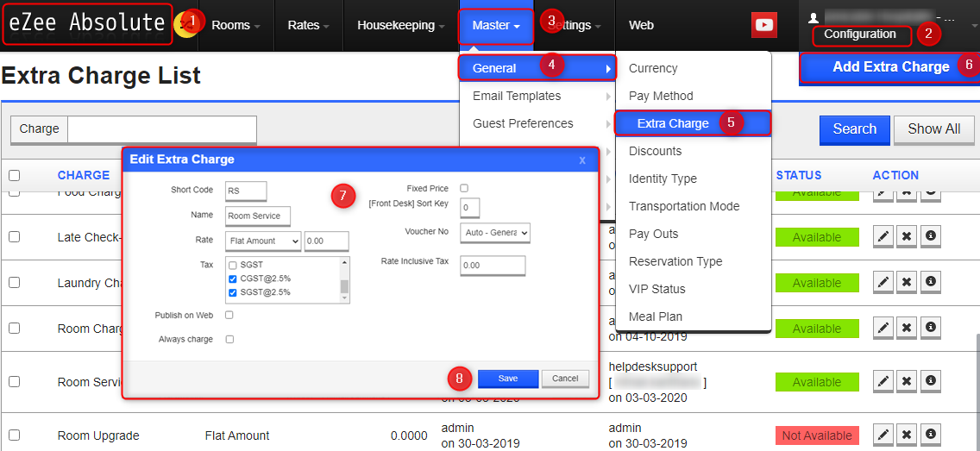Expand the General submenu
The width and height of the screenshot is (980, 451).
537,68
